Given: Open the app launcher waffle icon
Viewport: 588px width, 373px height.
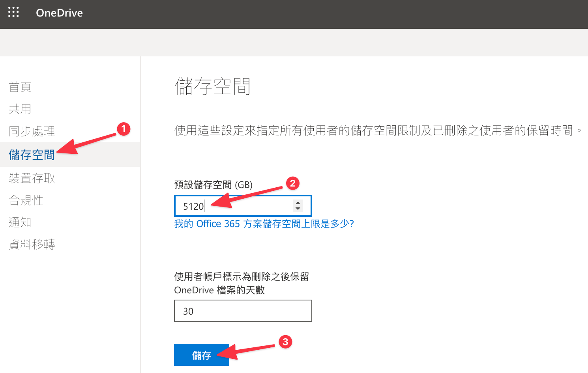Looking at the screenshot, I should click(x=13, y=12).
